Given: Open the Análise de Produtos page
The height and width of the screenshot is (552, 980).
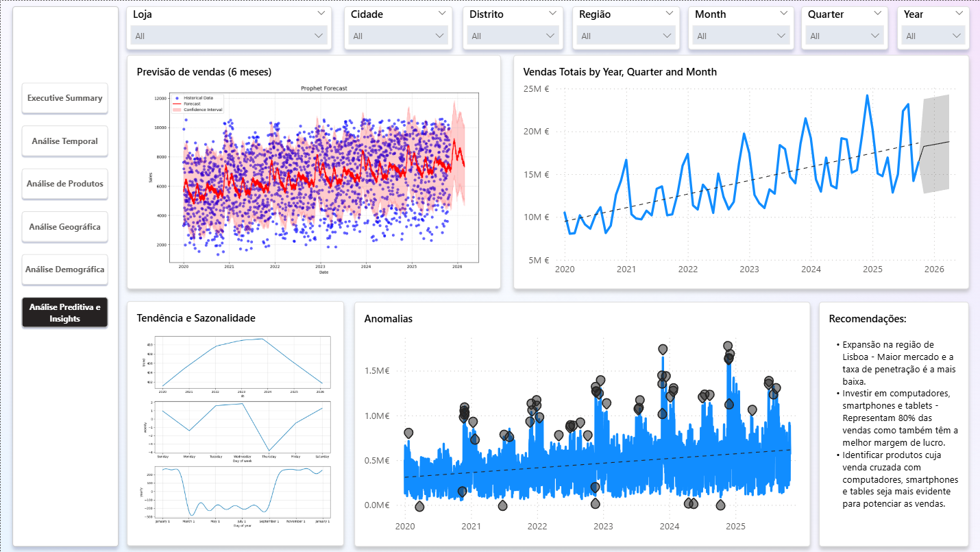Looking at the screenshot, I should (x=65, y=184).
